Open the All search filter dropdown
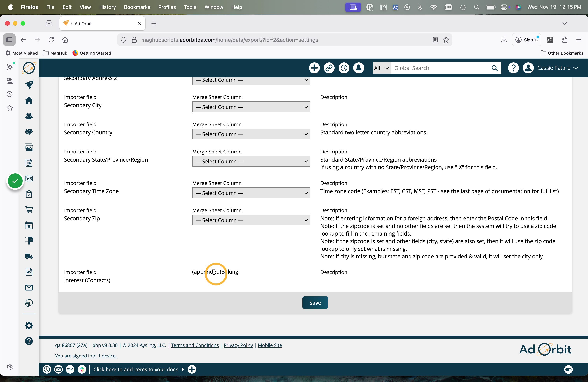 coord(381,68)
